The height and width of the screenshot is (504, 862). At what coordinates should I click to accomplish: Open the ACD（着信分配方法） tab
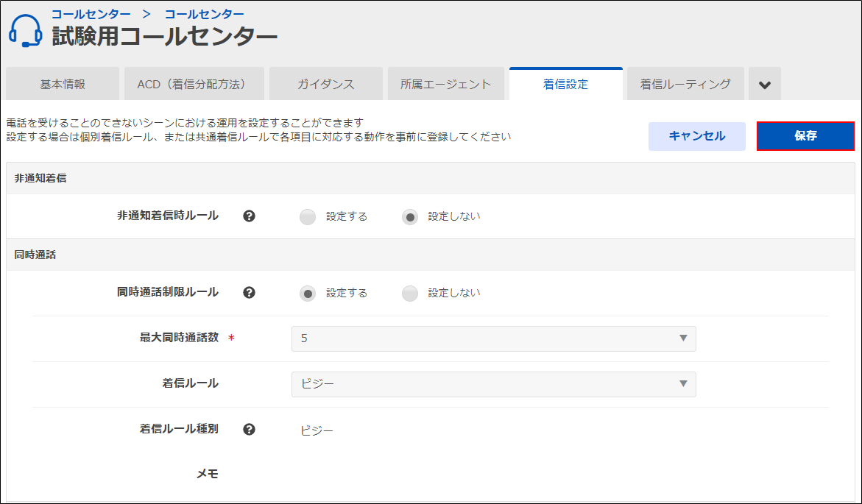191,85
